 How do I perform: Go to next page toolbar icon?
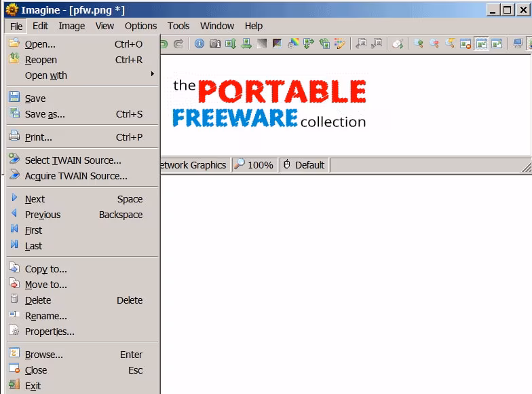(x=377, y=43)
